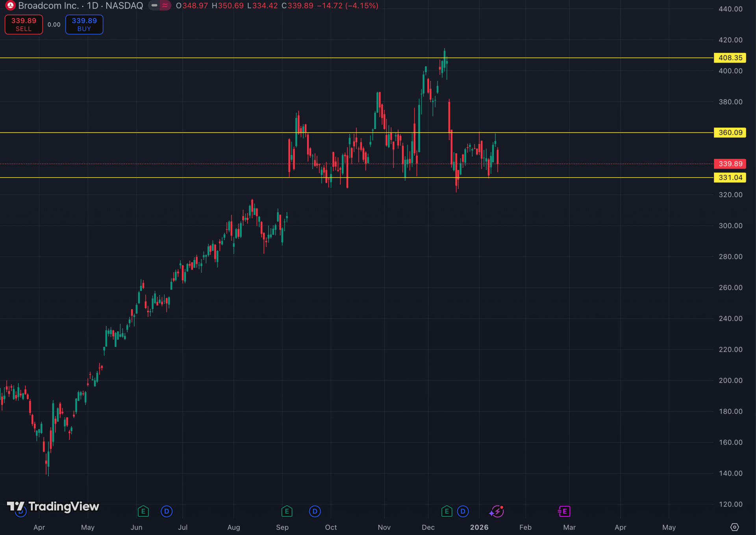Click the December earnings E marker
756x535 pixels.
click(x=447, y=511)
